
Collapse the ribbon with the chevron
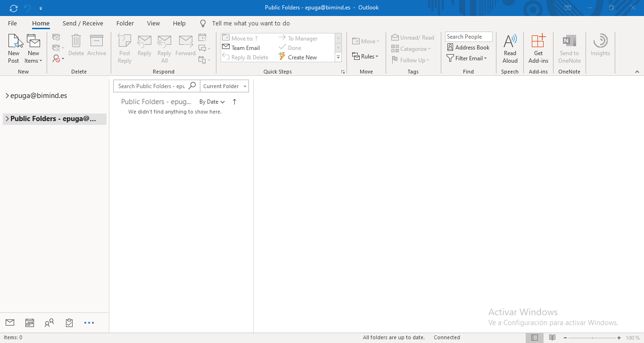coord(637,72)
